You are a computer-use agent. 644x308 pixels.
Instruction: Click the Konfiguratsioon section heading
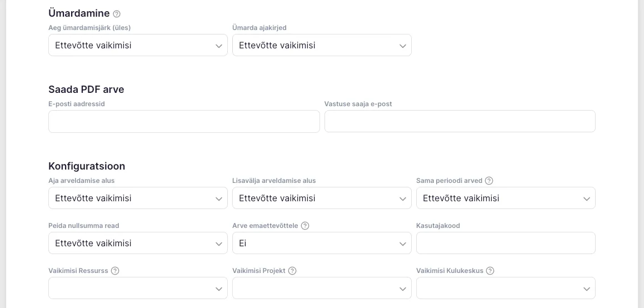87,166
